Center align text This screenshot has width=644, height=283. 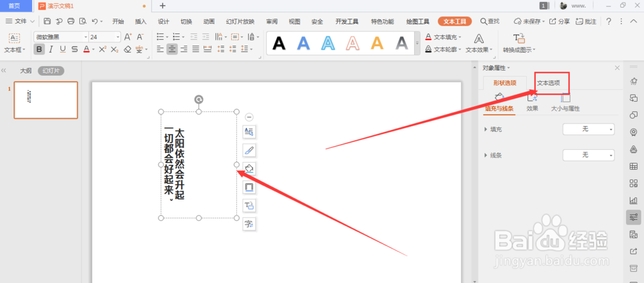[172, 50]
